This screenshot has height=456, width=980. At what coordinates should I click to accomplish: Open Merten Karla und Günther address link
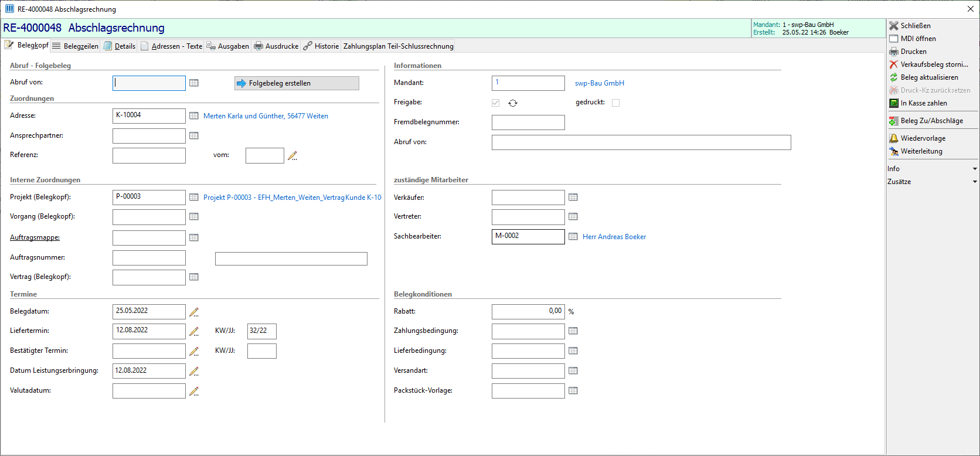266,116
